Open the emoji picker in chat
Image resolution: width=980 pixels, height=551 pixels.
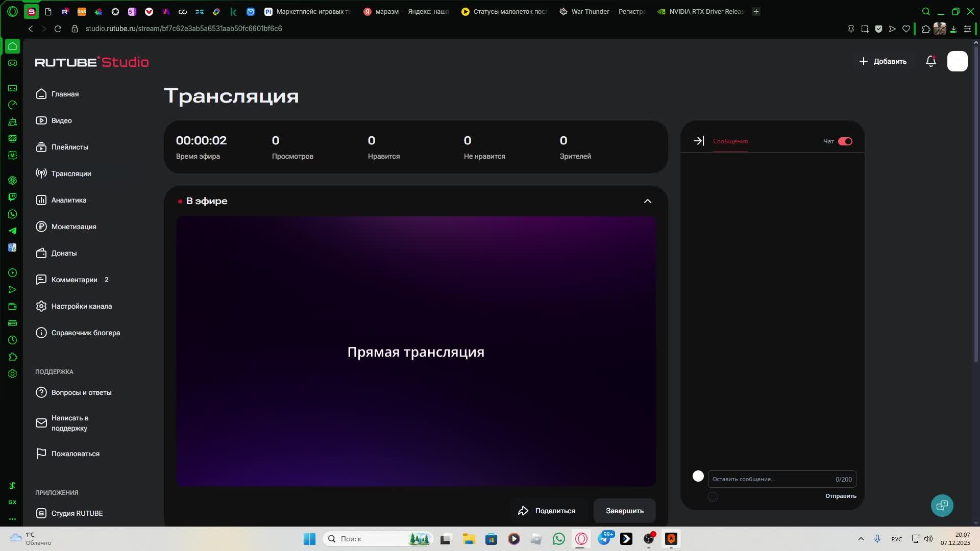point(713,496)
